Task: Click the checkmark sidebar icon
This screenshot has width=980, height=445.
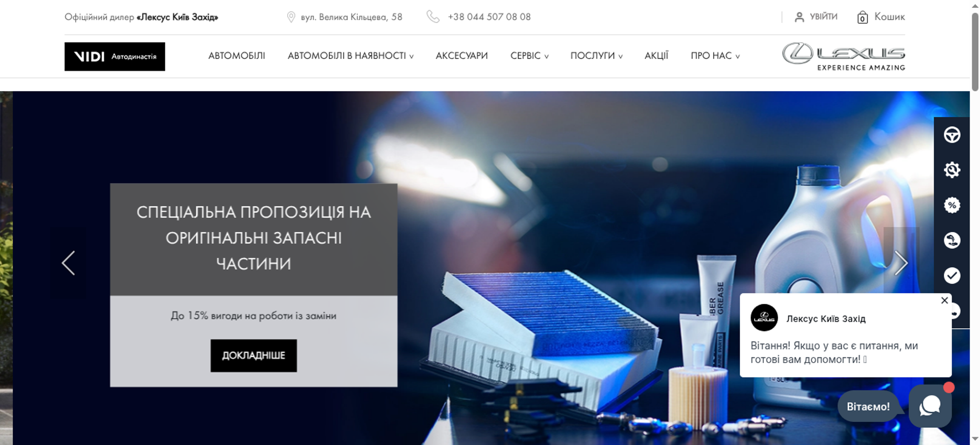Action: (x=952, y=275)
